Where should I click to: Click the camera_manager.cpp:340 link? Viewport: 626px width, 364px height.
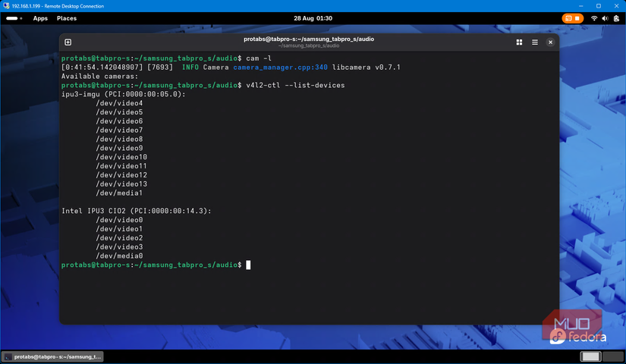pyautogui.click(x=280, y=67)
